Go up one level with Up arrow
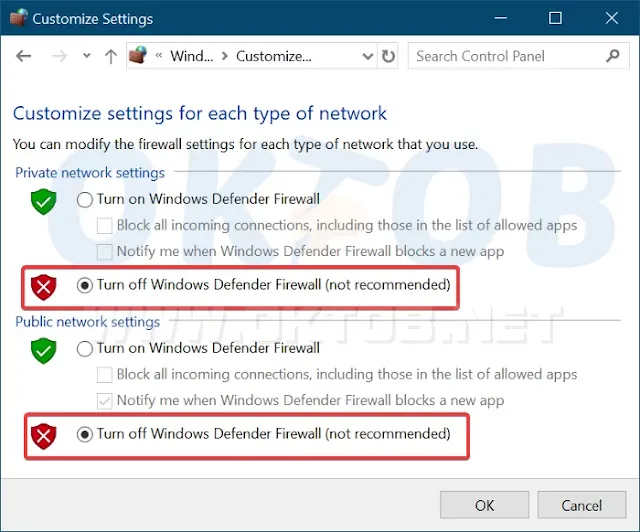Viewport: 640px width, 532px height. [111, 56]
